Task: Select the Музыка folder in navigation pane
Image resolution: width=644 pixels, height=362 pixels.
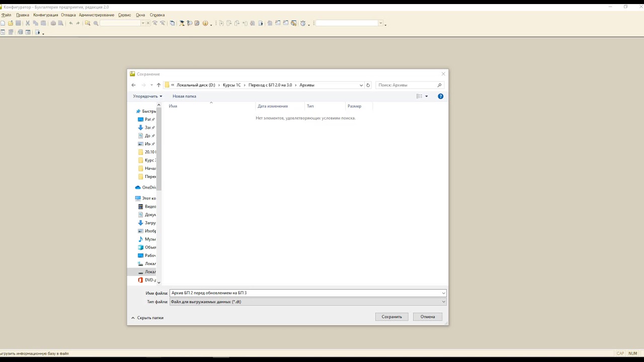Action: pos(147,239)
